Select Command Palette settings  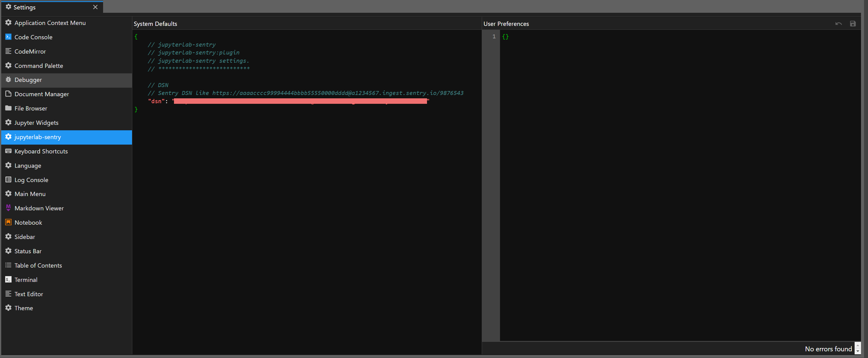tap(67, 65)
